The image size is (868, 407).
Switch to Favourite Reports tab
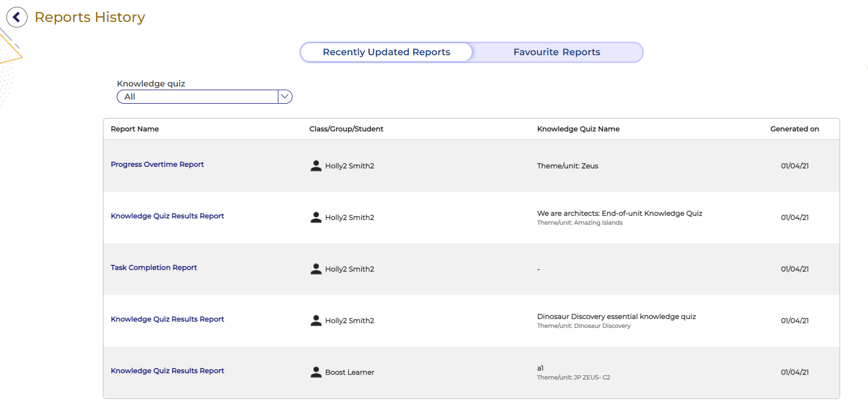(556, 52)
